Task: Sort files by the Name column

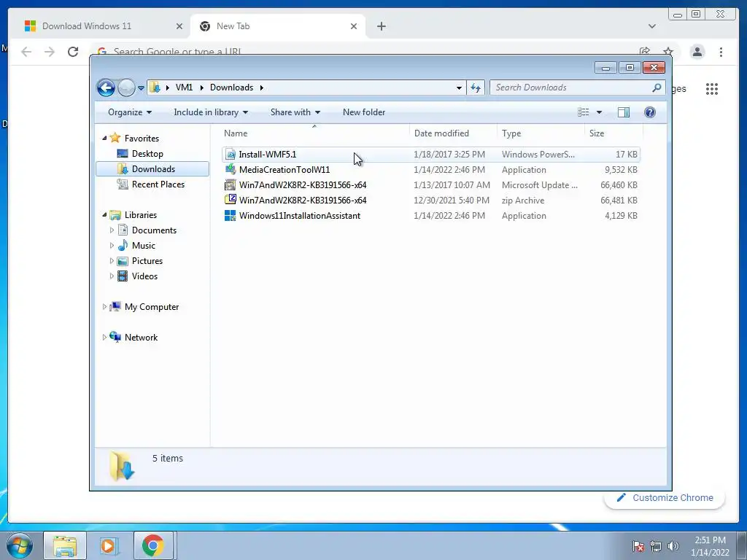Action: coord(314,133)
